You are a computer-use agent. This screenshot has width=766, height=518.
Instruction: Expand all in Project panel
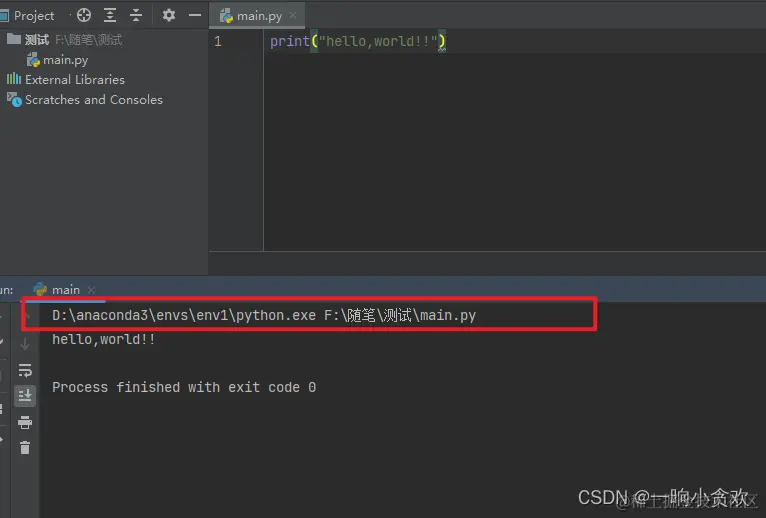click(110, 16)
